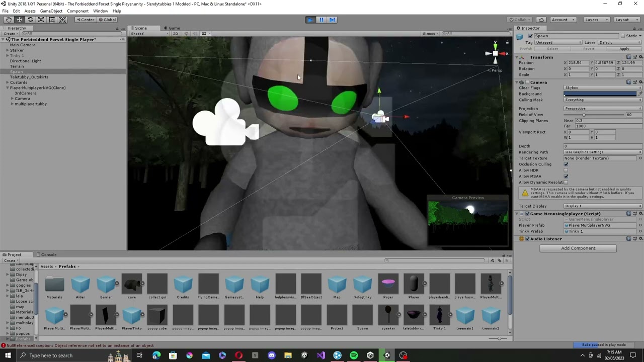Image resolution: width=644 pixels, height=362 pixels.
Task: Select the combined Transform tool
Action: [x=63, y=20]
